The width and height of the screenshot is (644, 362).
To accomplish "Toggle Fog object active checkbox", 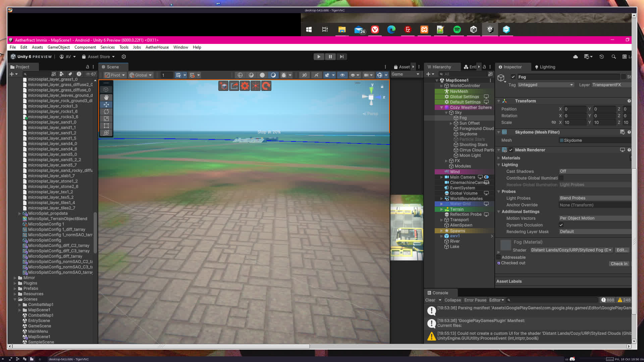I will tap(513, 77).
